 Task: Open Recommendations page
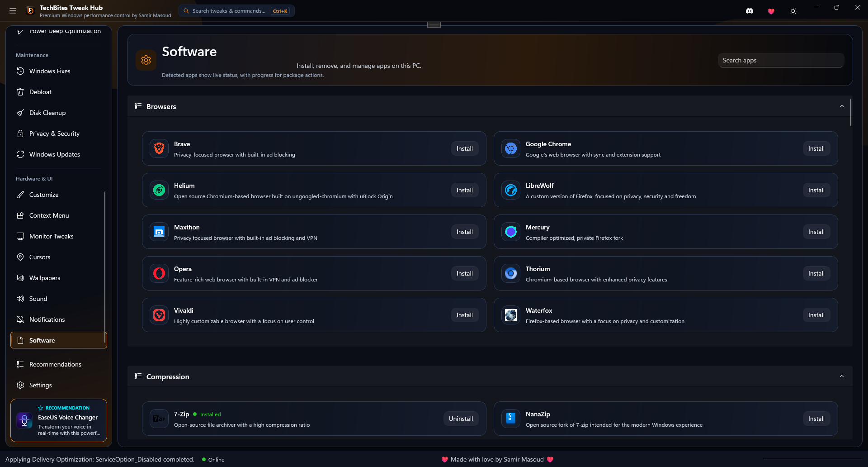[x=58, y=364]
